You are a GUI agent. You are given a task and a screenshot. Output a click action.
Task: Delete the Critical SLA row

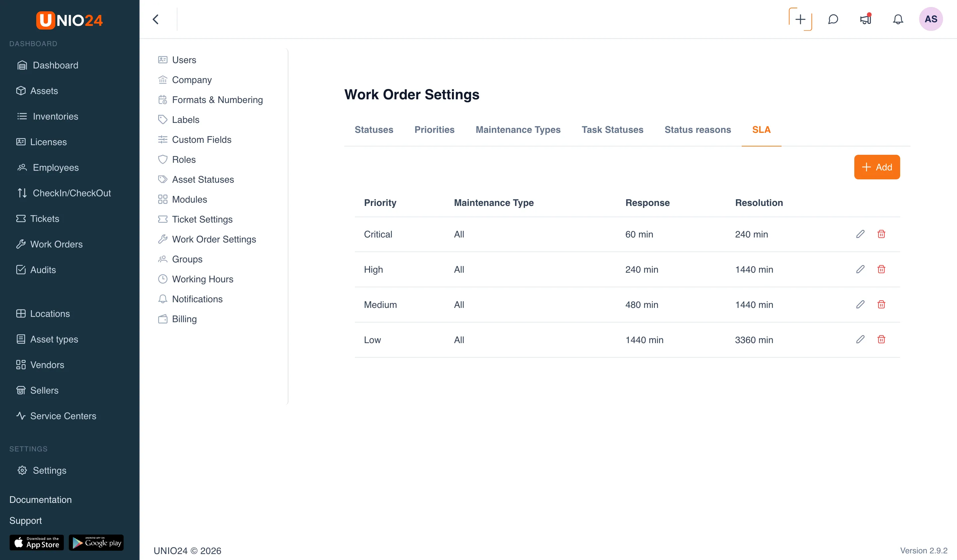click(x=881, y=234)
